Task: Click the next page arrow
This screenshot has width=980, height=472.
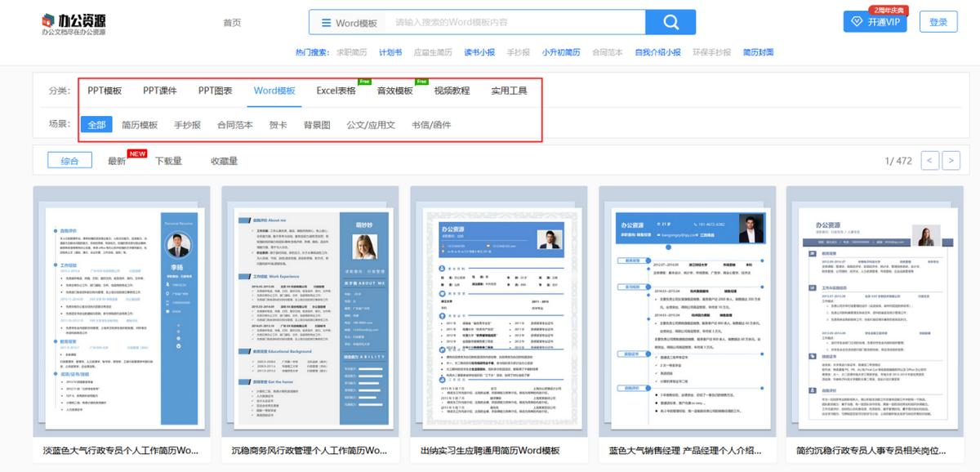Action: pyautogui.click(x=952, y=161)
